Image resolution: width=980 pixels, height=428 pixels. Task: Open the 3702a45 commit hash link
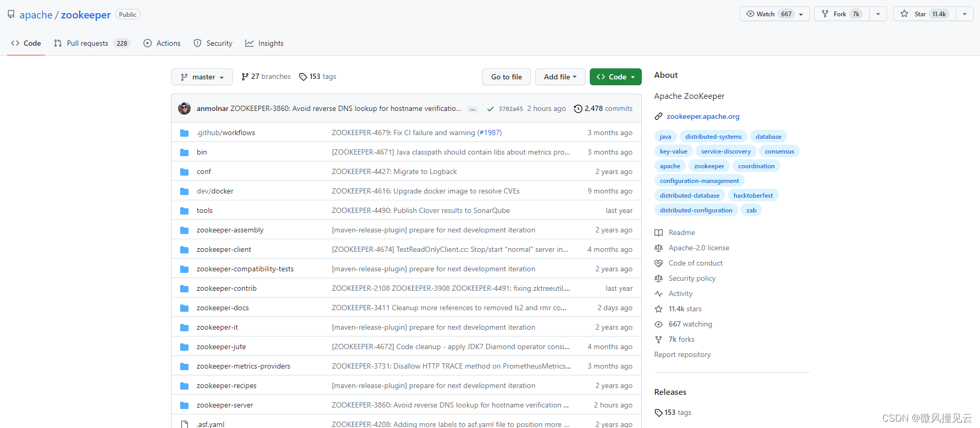[510, 109]
